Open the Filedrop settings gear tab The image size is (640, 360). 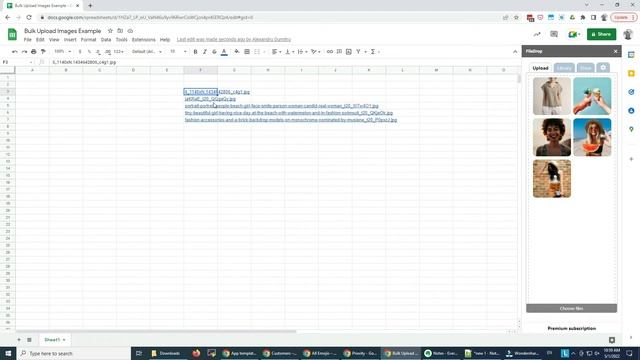point(603,68)
